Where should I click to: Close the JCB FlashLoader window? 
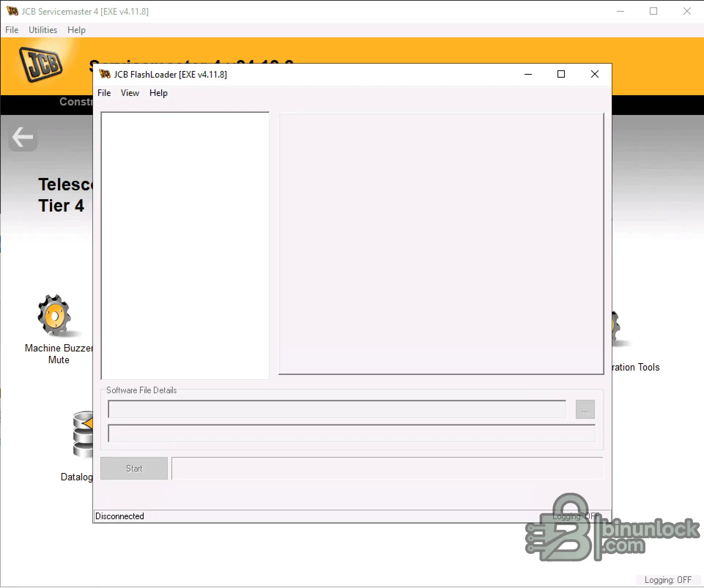pos(595,74)
